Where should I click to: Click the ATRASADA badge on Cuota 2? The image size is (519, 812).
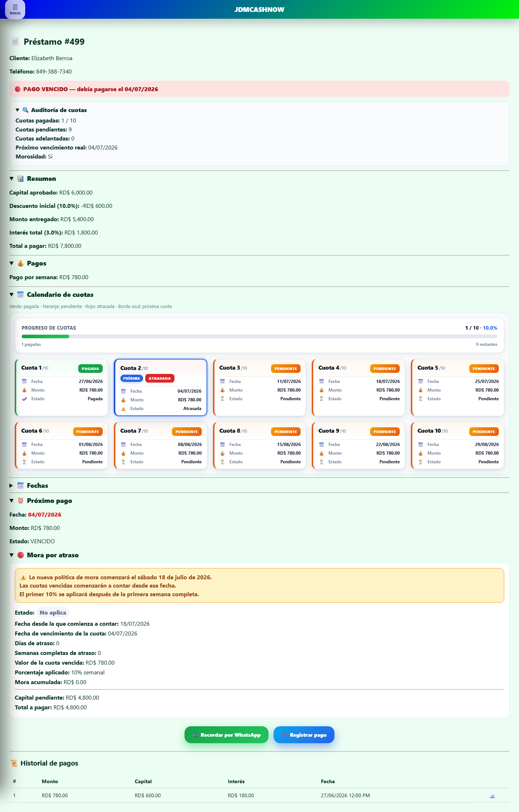point(160,378)
